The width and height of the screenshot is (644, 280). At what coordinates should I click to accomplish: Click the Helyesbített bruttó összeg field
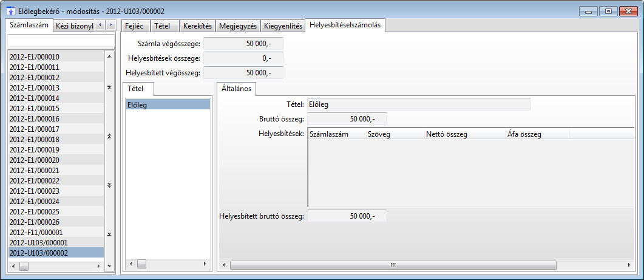coord(347,216)
